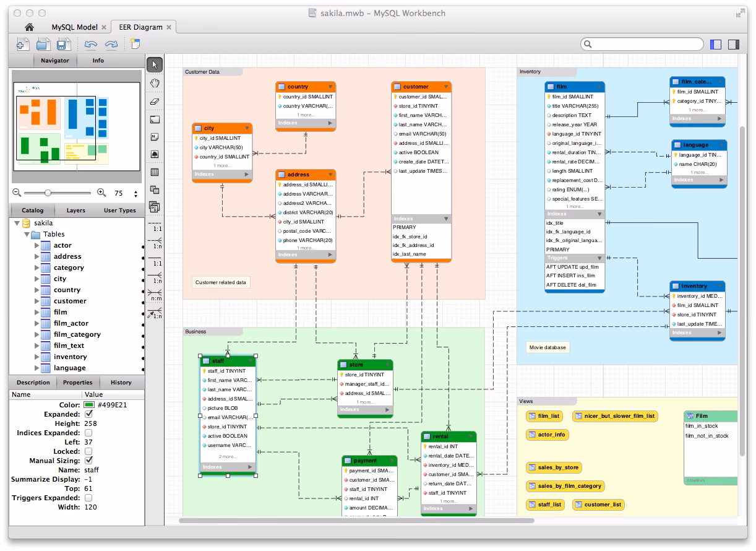Click the magnifier zoom-out icon
Image resolution: width=756 pixels, height=551 pixels.
[17, 193]
